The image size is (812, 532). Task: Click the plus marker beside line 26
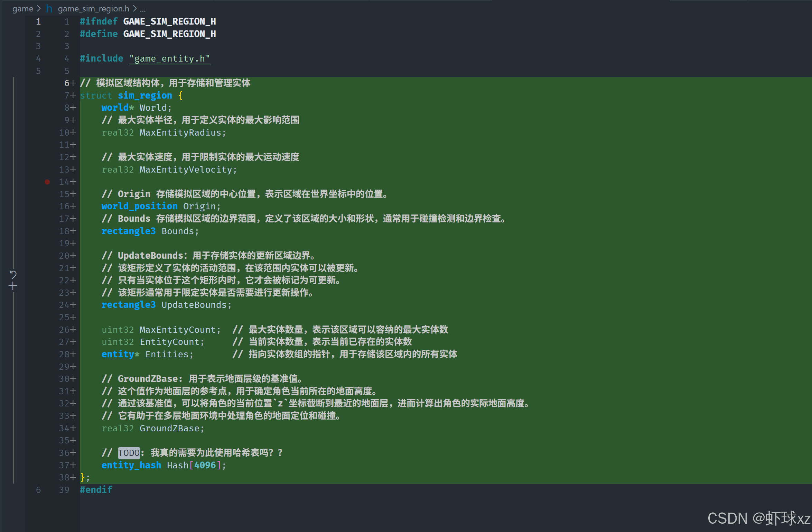[73, 330]
